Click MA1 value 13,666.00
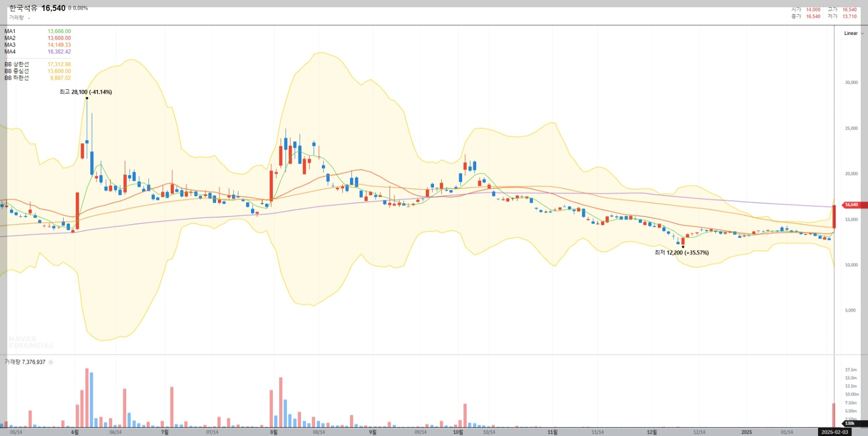868x436 pixels. pyautogui.click(x=59, y=31)
